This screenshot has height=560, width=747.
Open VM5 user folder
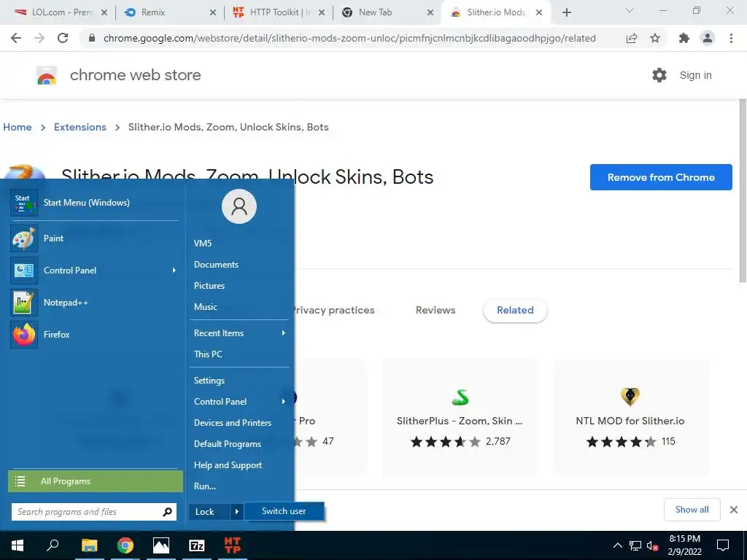point(203,244)
